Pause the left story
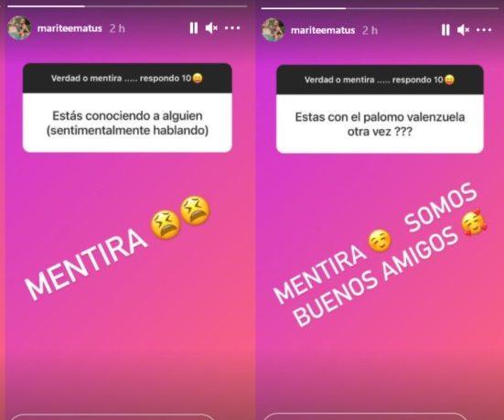 [194, 28]
